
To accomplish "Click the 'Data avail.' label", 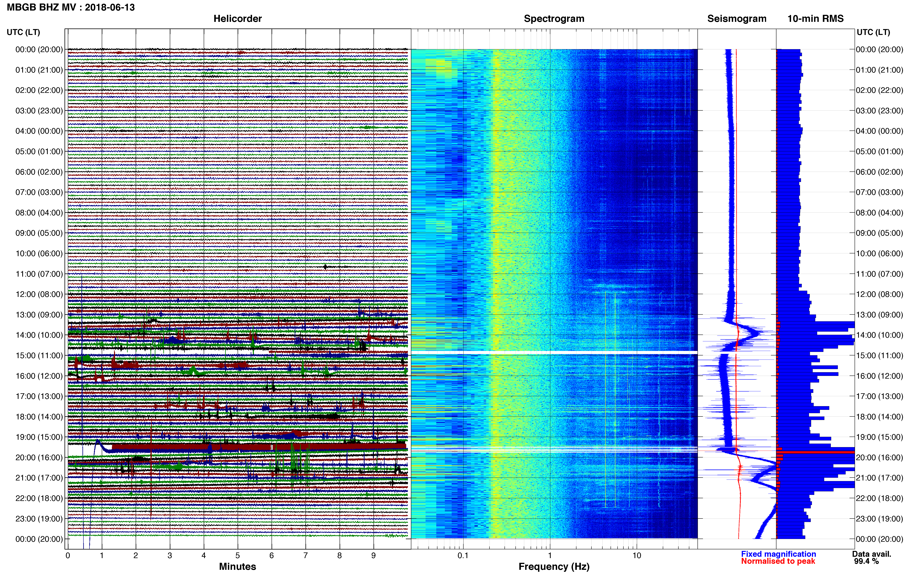I will (x=872, y=554).
